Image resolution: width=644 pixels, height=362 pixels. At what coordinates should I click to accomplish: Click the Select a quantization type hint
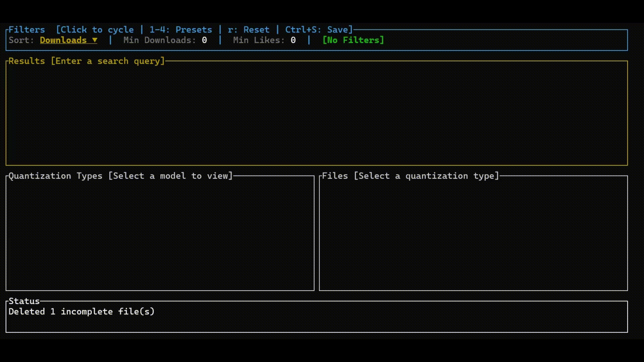click(427, 176)
